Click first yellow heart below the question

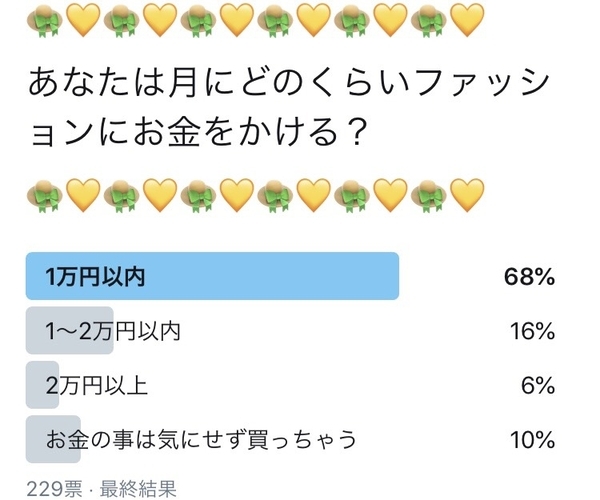click(x=82, y=193)
